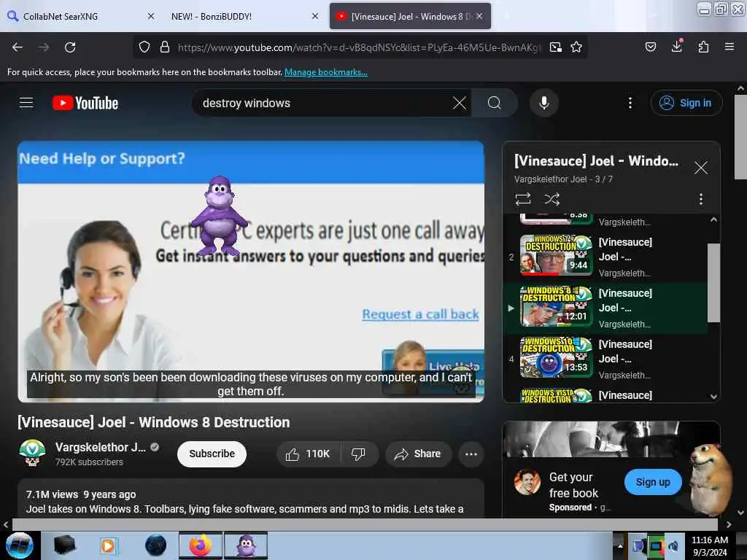Close the CollabNet SearXNG tab
Image resolution: width=747 pixels, height=560 pixels.
(x=150, y=16)
